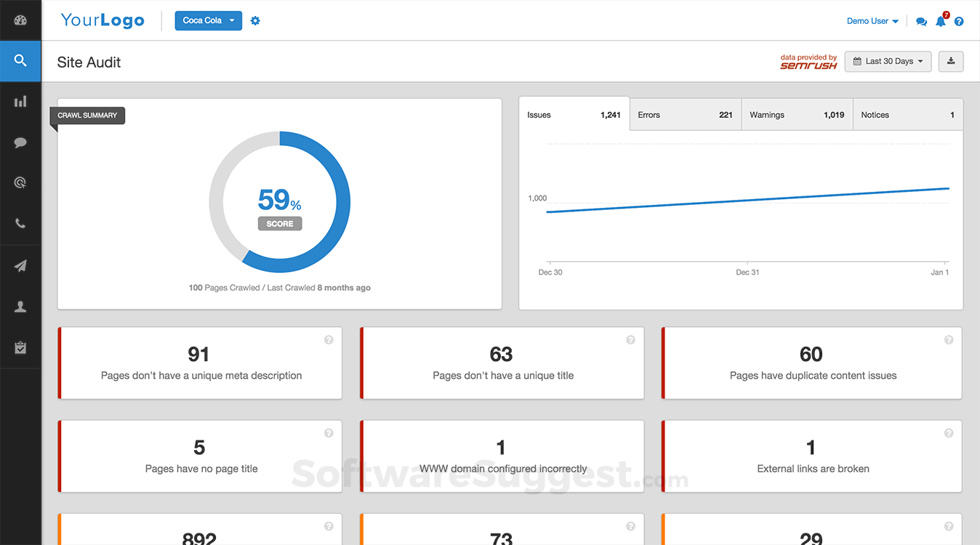The image size is (980, 545).
Task: Switch to the Errors tab
Action: click(685, 115)
